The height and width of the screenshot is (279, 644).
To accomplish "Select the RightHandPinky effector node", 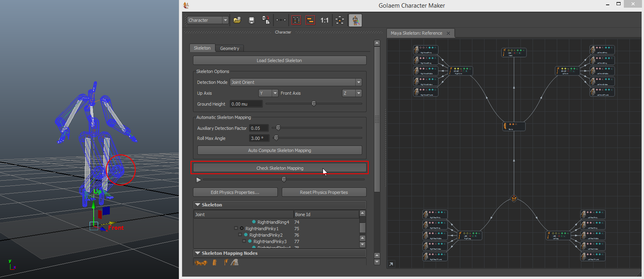I will tap(426, 50).
